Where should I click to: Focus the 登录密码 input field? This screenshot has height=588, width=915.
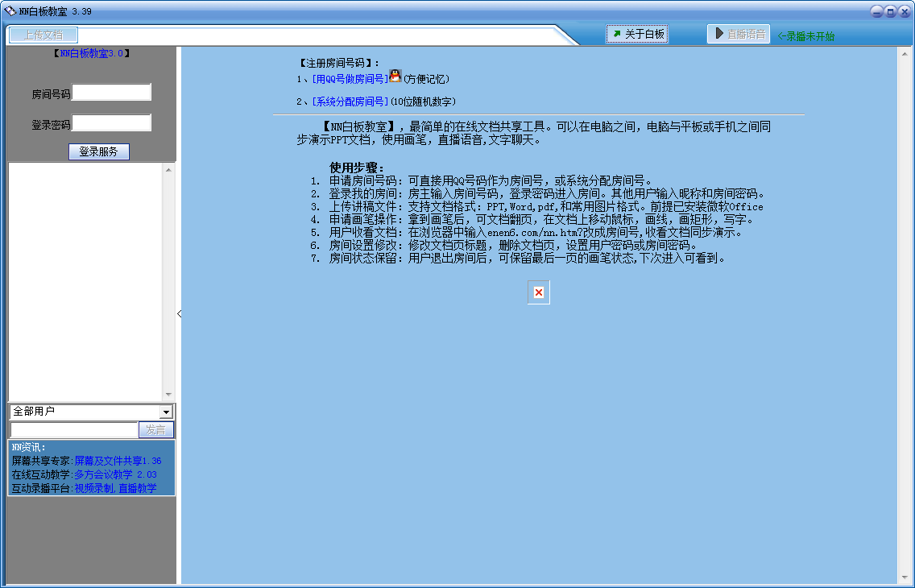tap(111, 122)
